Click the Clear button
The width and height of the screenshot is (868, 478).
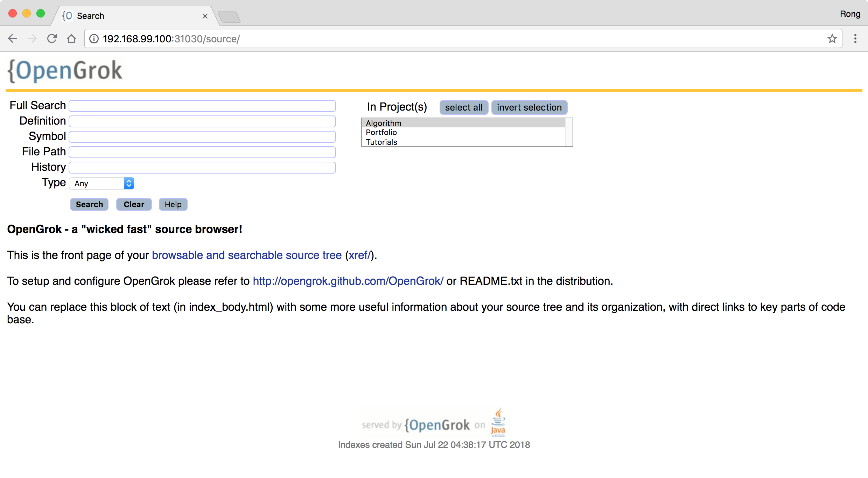pos(134,204)
